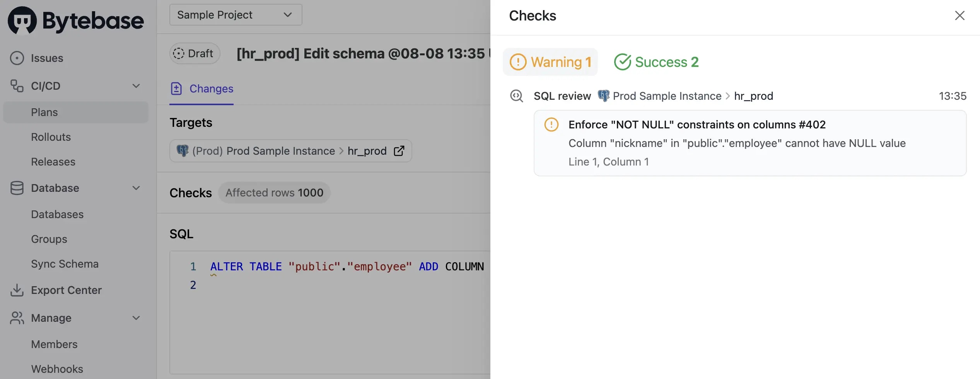Click the Issues circle icon
The width and height of the screenshot is (980, 379).
(17, 58)
